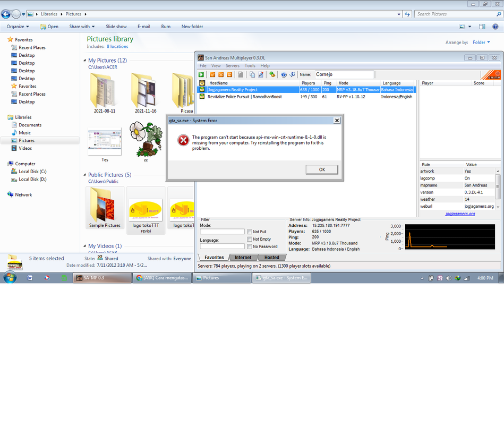Open the Windows Start orb

[x=10, y=277]
